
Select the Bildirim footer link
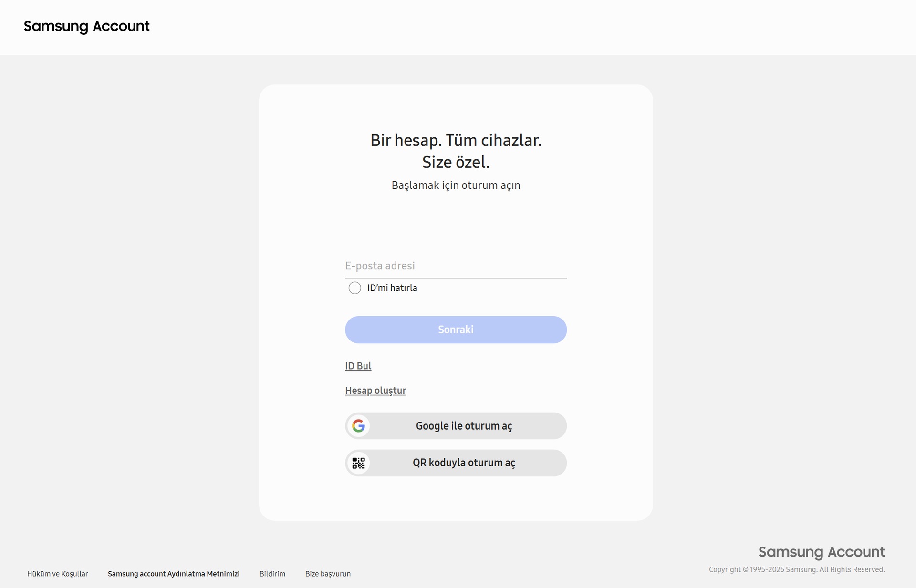(x=272, y=574)
